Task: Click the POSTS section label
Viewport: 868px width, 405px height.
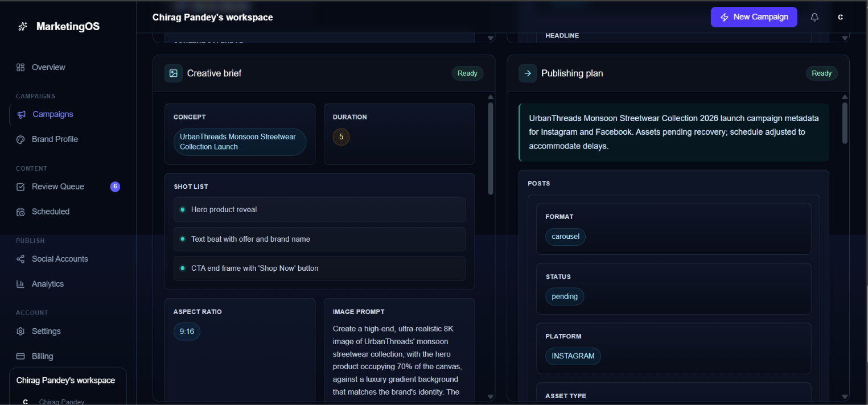Action: click(539, 184)
